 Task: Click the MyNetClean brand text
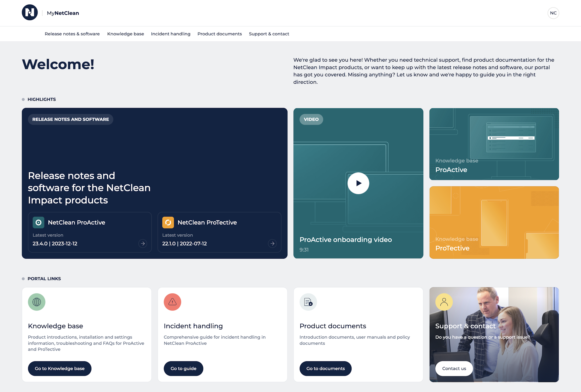(x=63, y=13)
